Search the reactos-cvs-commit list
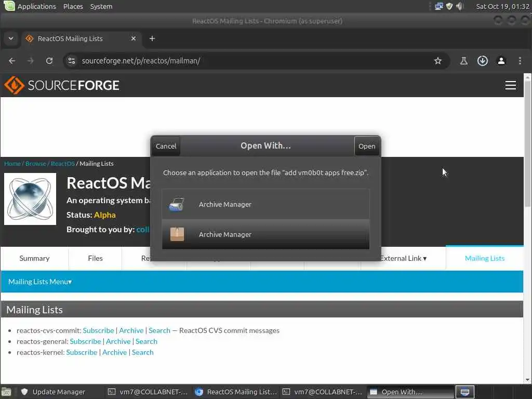 tap(159, 330)
